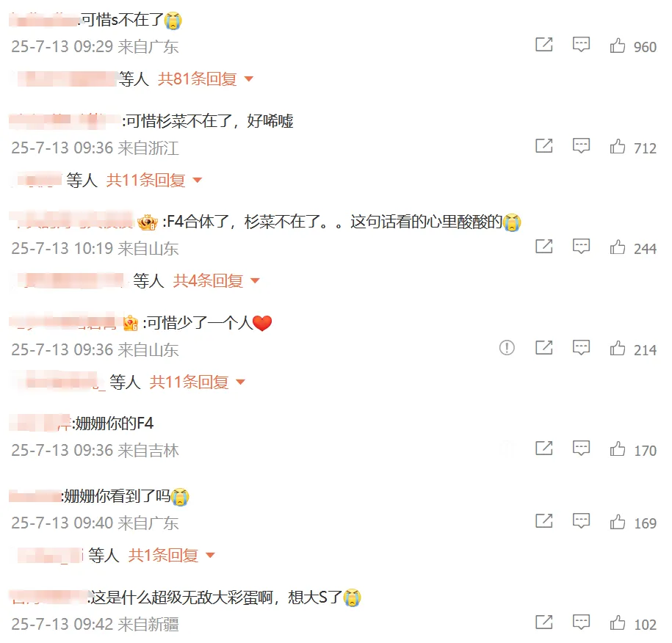Open the 共11条回复 under Zhejiang comment
This screenshot has height=643, width=672.
(153, 180)
